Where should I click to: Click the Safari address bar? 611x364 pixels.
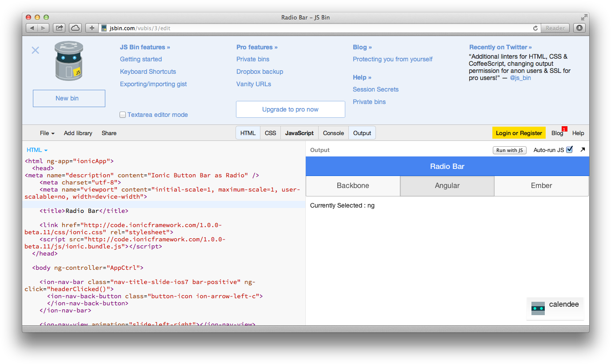[x=311, y=28]
